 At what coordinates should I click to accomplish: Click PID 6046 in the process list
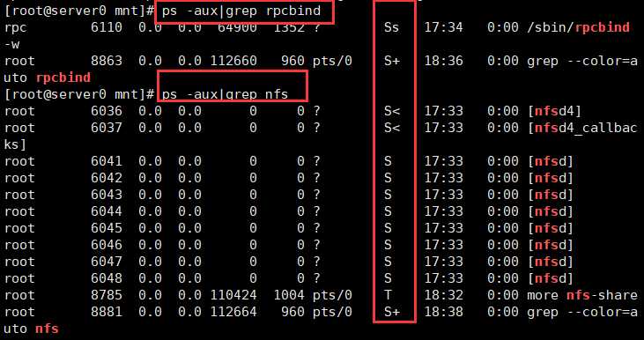[107, 245]
